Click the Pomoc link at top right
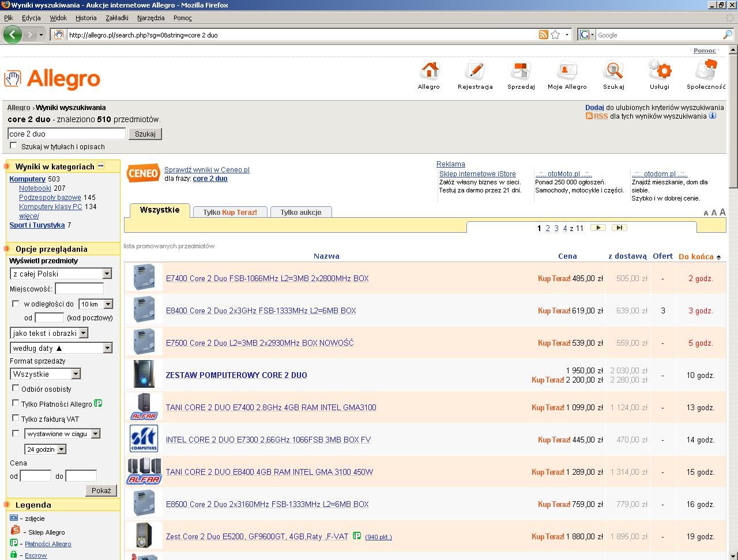738x560 pixels. [705, 50]
